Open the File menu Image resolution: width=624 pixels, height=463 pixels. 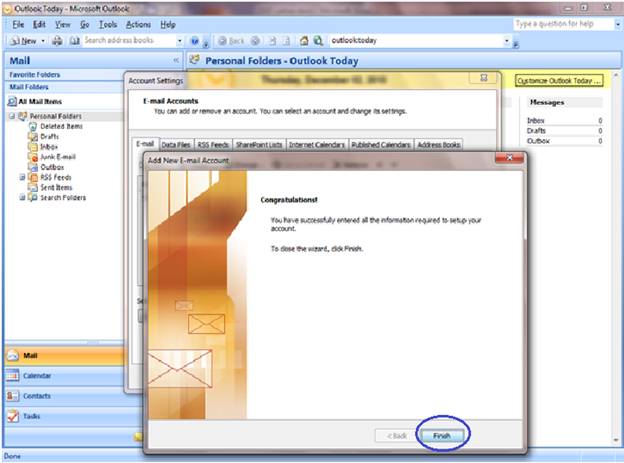point(18,24)
